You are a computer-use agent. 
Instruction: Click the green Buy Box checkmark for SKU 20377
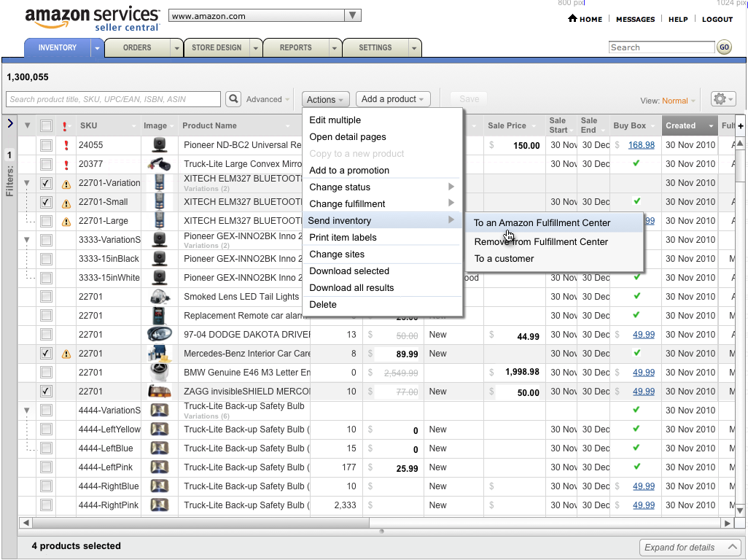[x=636, y=163]
